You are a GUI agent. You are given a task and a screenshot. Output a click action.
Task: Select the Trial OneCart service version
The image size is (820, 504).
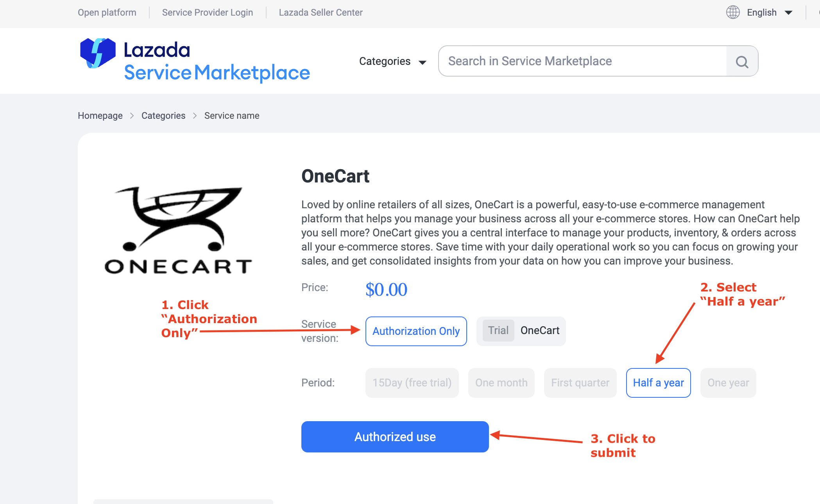[521, 331]
